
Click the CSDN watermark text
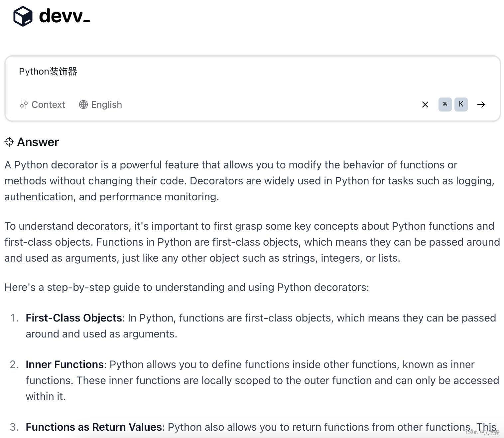[482, 432]
